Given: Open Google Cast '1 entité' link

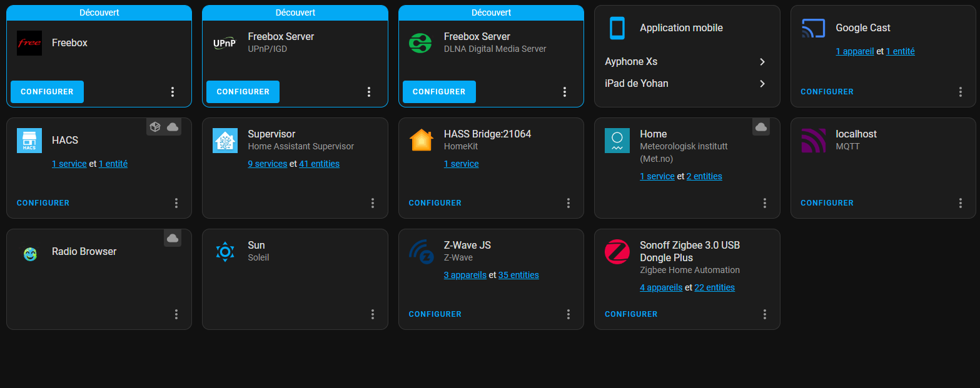Looking at the screenshot, I should 901,52.
